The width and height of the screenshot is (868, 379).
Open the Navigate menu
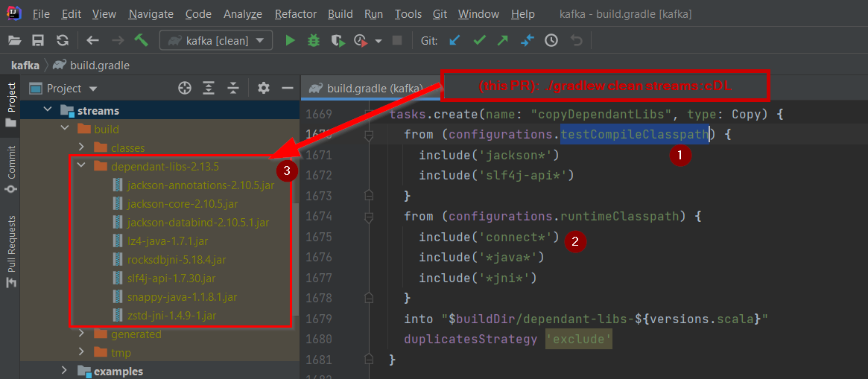(x=151, y=14)
